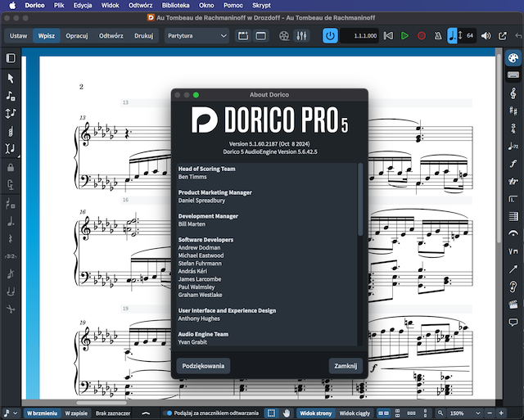
Task: Select the rest input tool
Action: pyautogui.click(x=11, y=239)
